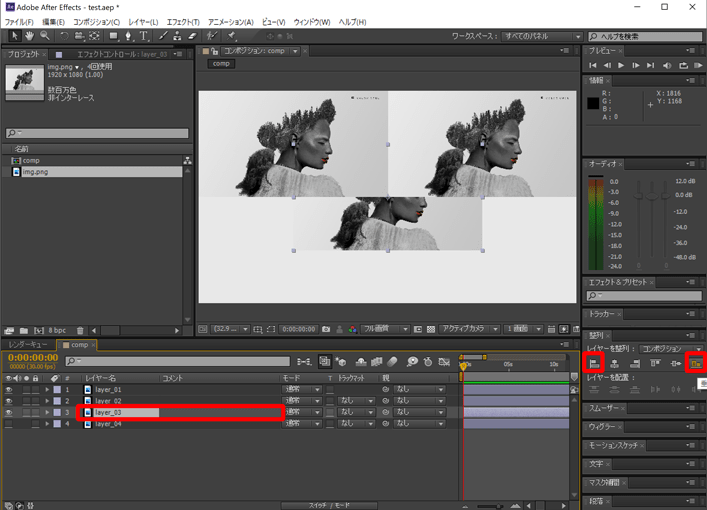Hide layer_01 with eye toggle
Screen dimensions: 707x510
[x=9, y=390]
